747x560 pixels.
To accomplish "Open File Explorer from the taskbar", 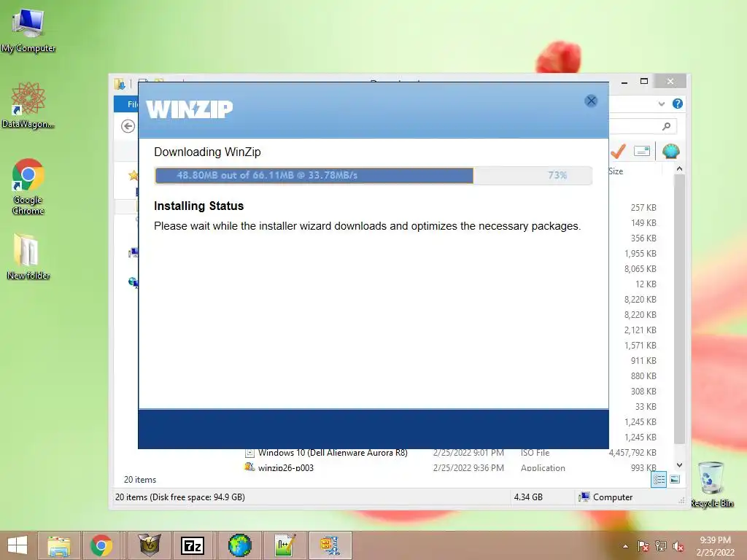I will click(x=58, y=545).
